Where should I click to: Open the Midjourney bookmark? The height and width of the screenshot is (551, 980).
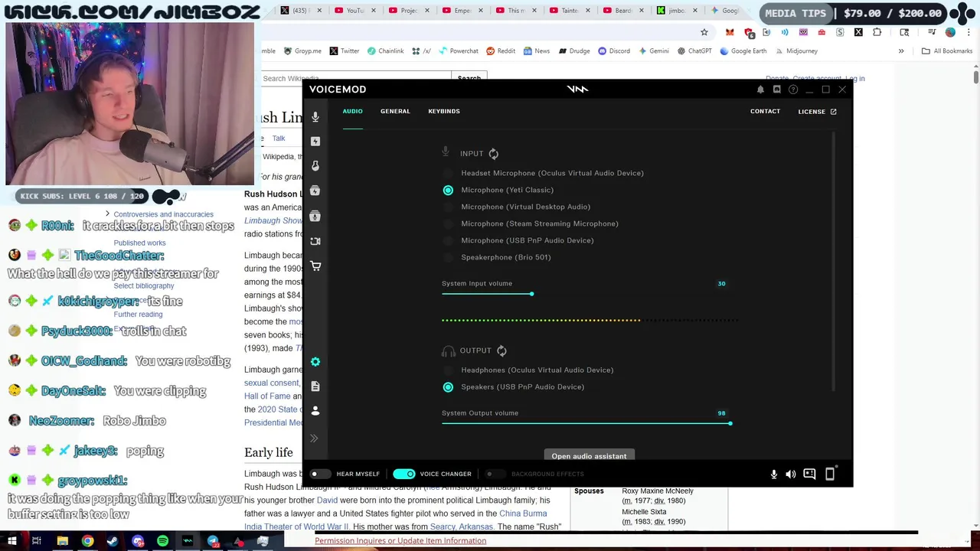click(x=796, y=51)
